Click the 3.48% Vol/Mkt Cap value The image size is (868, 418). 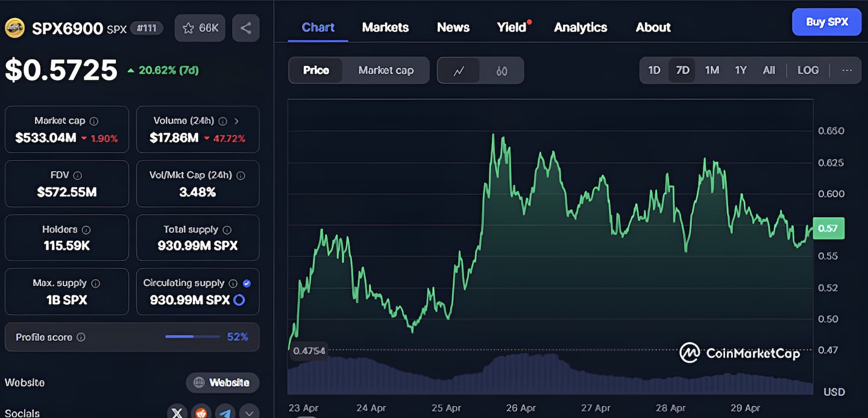(198, 192)
